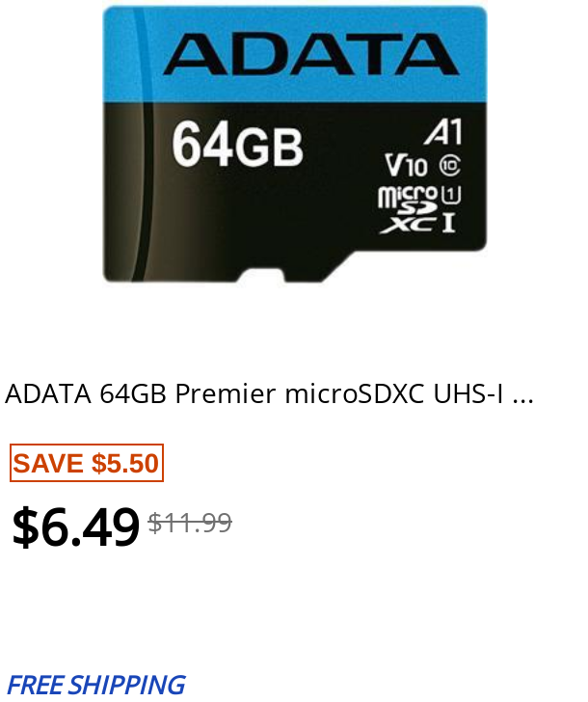Click the roman numeral I UHS symbol
The image size is (588, 702).
(449, 223)
